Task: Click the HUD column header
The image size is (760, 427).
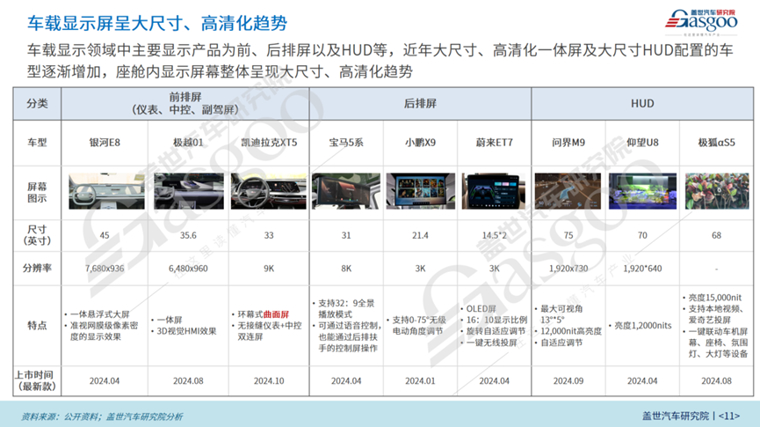Action: coord(642,103)
